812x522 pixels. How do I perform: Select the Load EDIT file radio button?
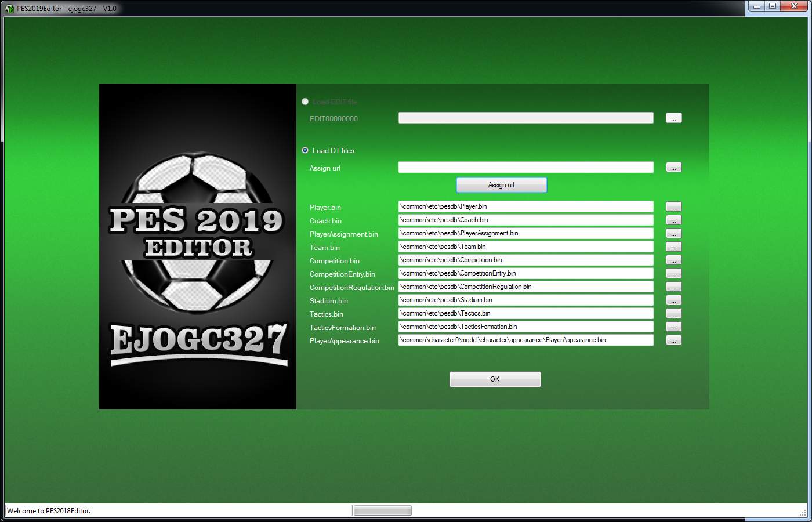tap(305, 101)
